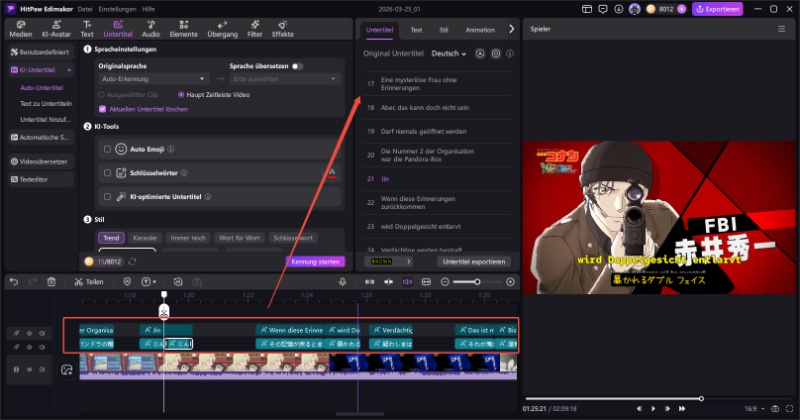
Task: Open the Datei menu
Action: pos(85,9)
